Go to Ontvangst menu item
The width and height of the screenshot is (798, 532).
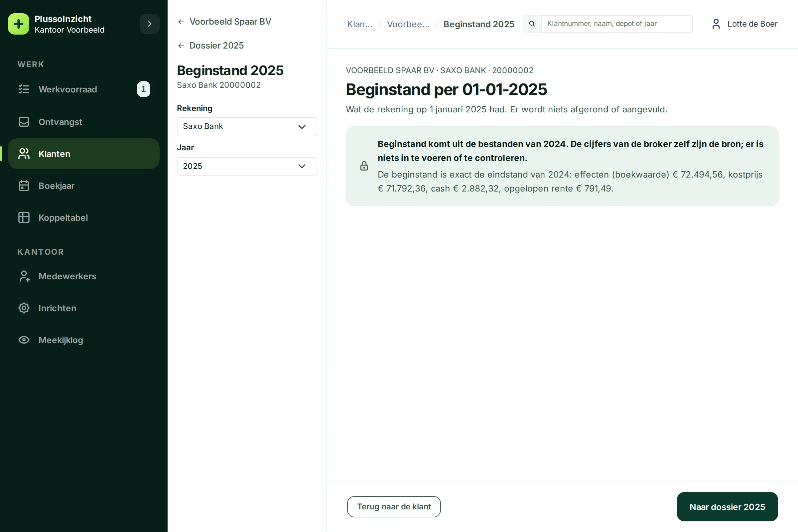(x=84, y=122)
